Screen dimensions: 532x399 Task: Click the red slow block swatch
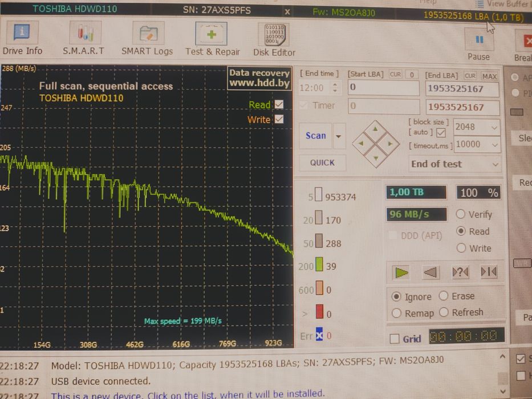tap(320, 311)
